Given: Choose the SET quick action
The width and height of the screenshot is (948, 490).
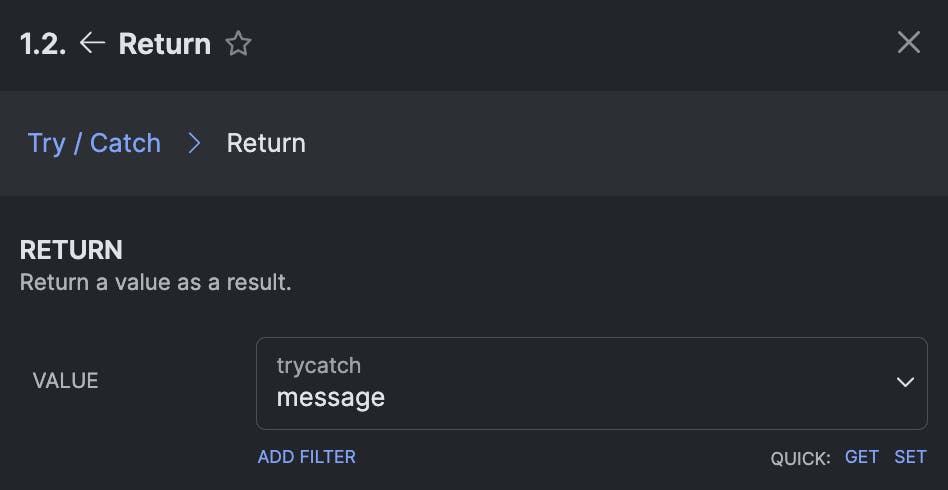Looking at the screenshot, I should click(x=910, y=457).
